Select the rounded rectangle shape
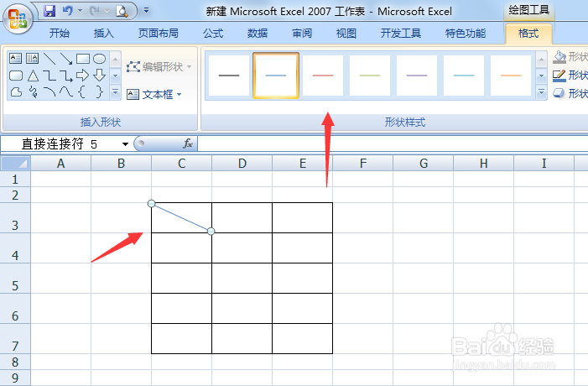The width and height of the screenshot is (588, 386). [x=15, y=76]
